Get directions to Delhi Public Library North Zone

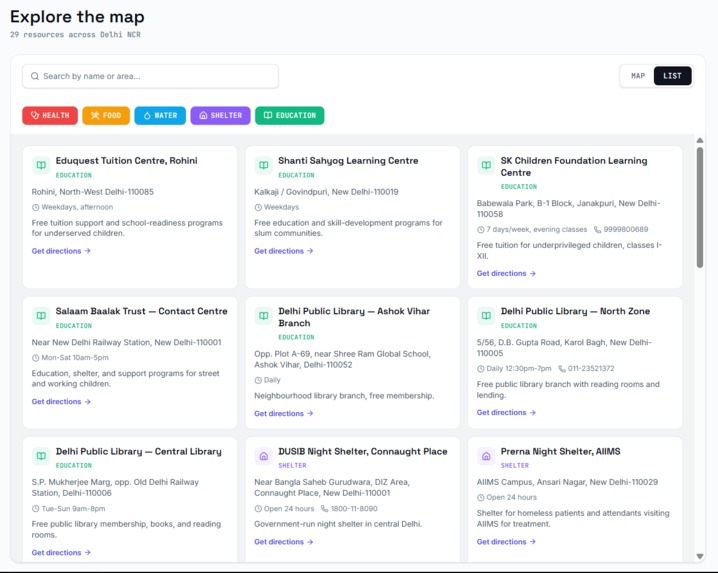[x=506, y=413]
